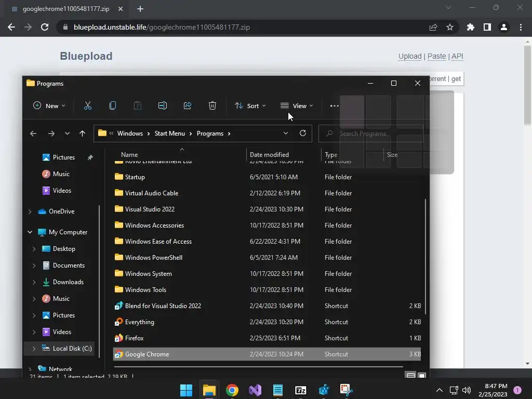Click the get link on Blueupload page
532x399 pixels.
456,79
